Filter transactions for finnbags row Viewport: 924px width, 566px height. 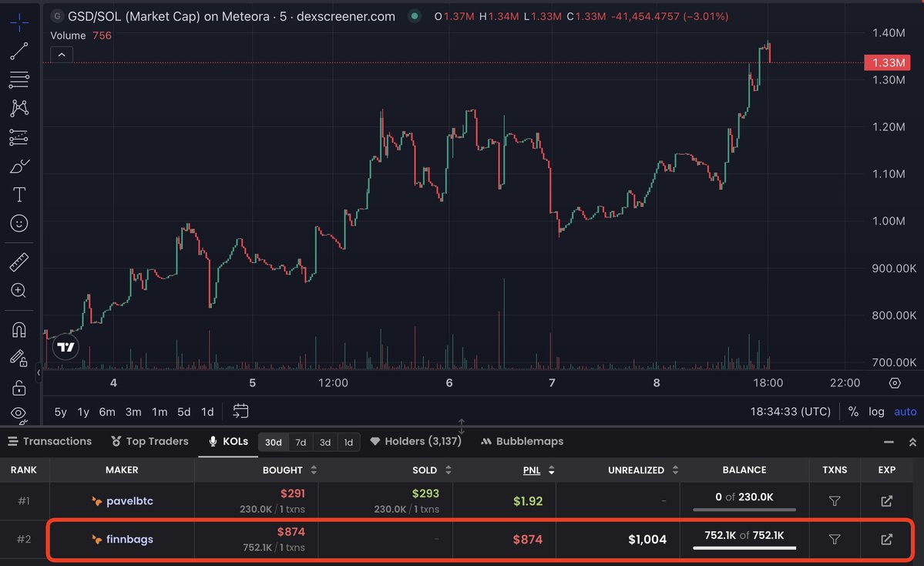click(835, 540)
